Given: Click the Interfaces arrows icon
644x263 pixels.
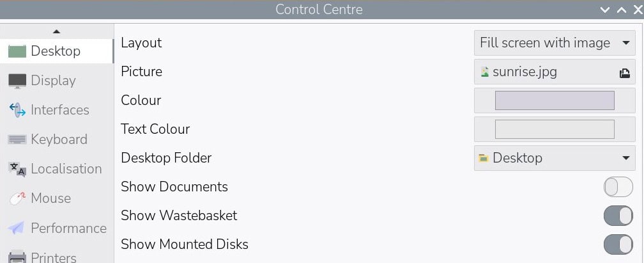Looking at the screenshot, I should (17, 110).
